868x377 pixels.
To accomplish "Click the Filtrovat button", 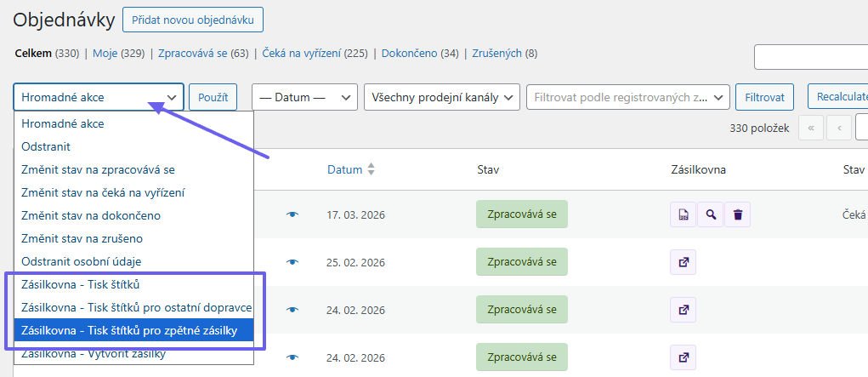I will [x=764, y=98].
